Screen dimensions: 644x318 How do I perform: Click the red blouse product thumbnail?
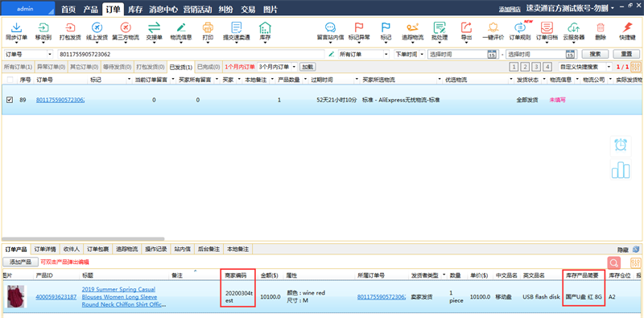click(x=16, y=296)
